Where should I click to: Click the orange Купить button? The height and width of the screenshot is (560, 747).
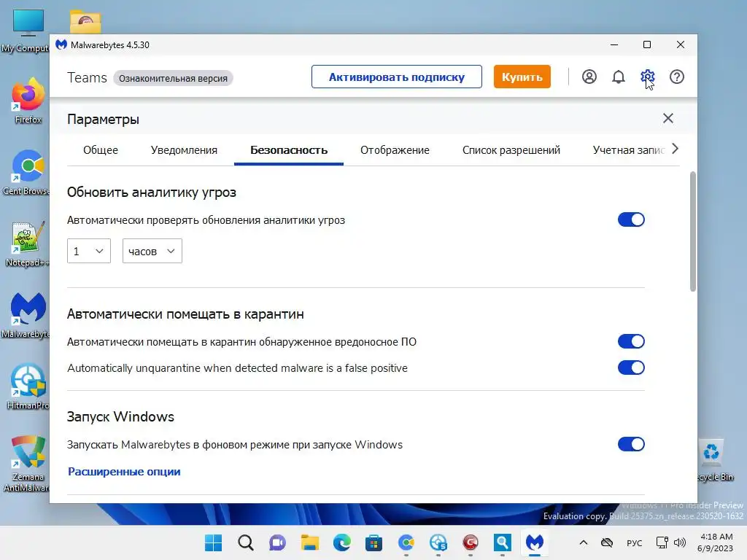click(x=522, y=77)
